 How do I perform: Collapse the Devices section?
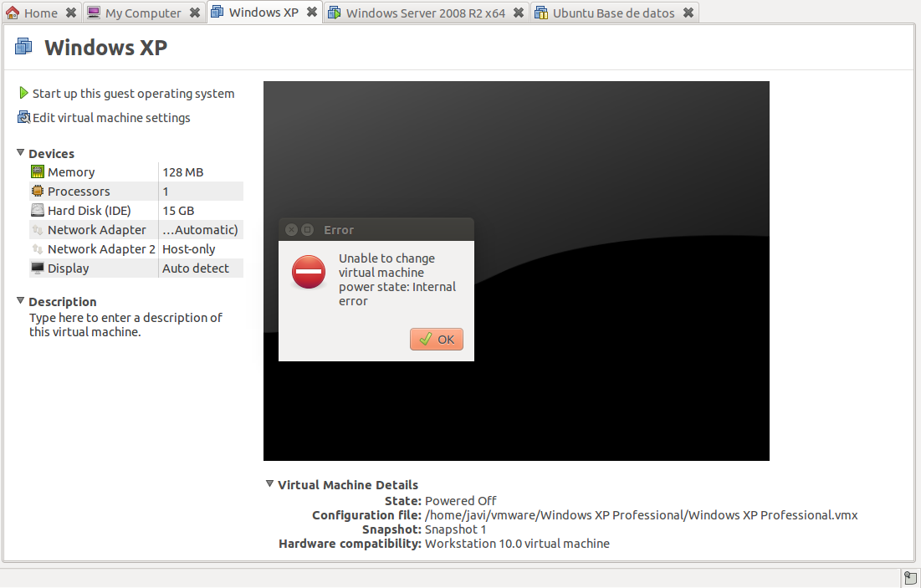[20, 153]
